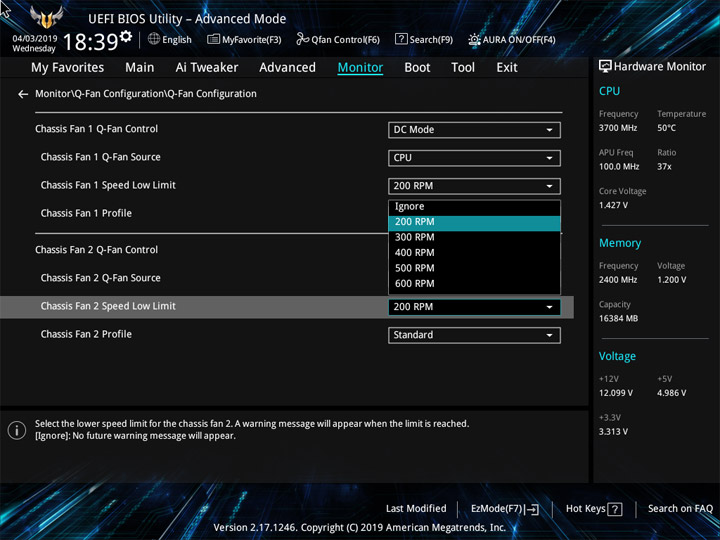The image size is (720, 540).
Task: Click the Hardware Monitor screen icon
Action: pyautogui.click(x=605, y=67)
